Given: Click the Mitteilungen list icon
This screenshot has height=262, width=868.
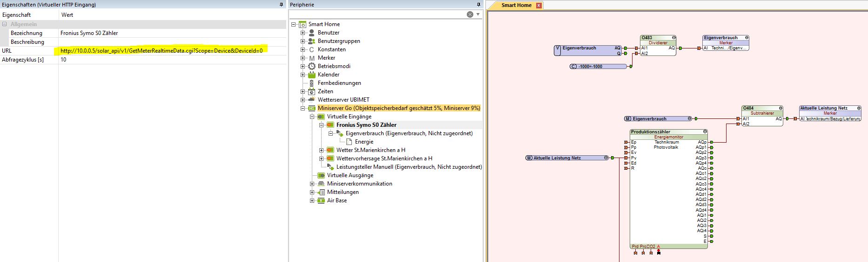Looking at the screenshot, I should coord(321,192).
